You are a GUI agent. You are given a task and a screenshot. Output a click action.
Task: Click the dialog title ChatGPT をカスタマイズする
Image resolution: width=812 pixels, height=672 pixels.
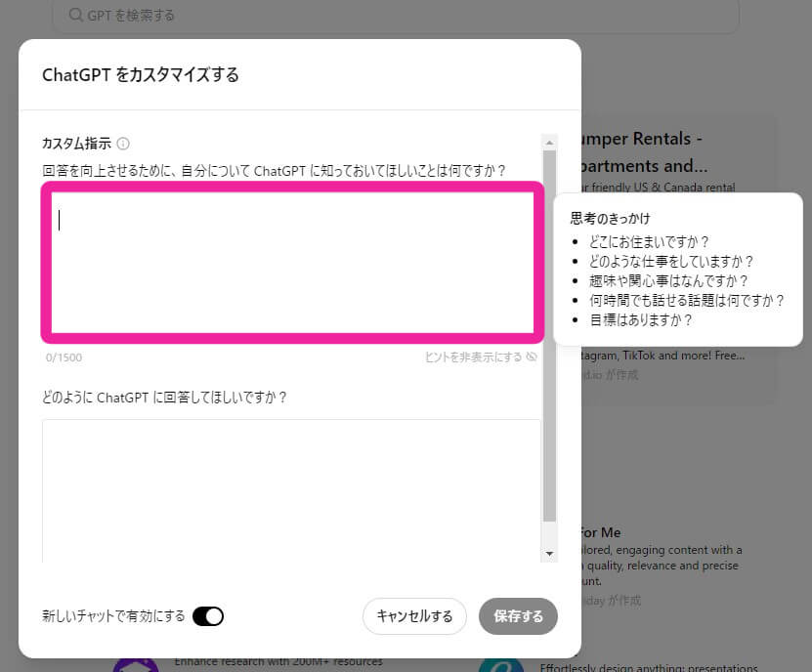point(141,75)
